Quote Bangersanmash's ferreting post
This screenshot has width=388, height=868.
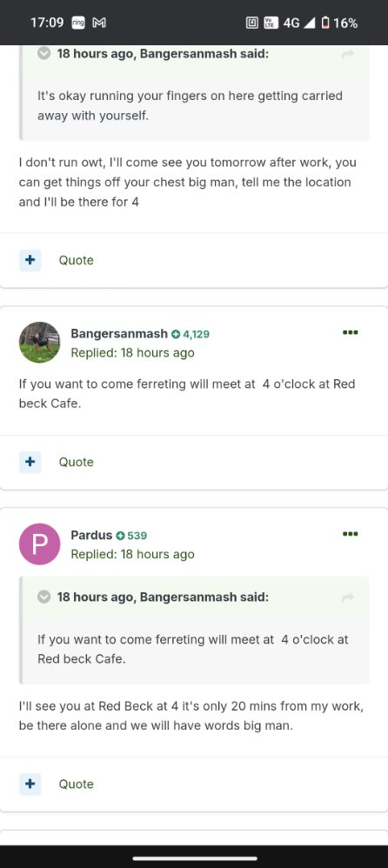tap(77, 462)
